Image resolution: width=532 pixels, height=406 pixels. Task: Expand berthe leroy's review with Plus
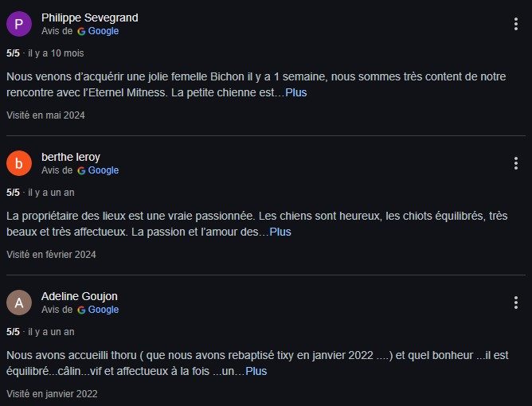[x=280, y=232]
